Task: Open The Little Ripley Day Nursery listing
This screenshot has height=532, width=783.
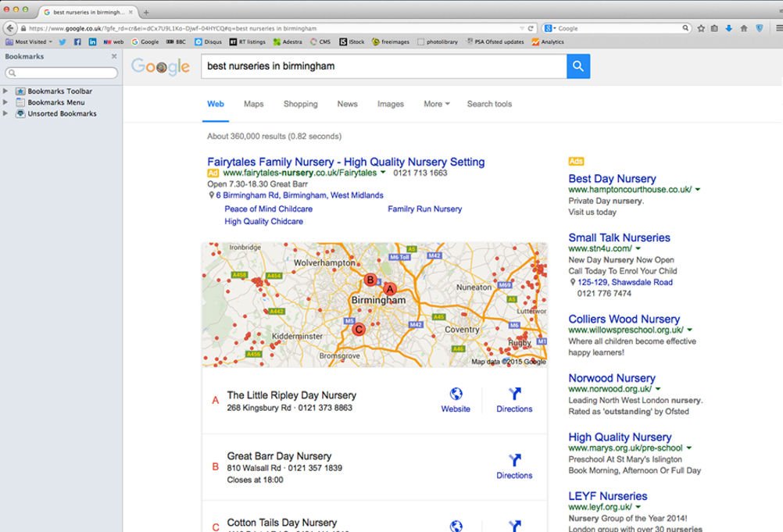Action: pyautogui.click(x=291, y=395)
